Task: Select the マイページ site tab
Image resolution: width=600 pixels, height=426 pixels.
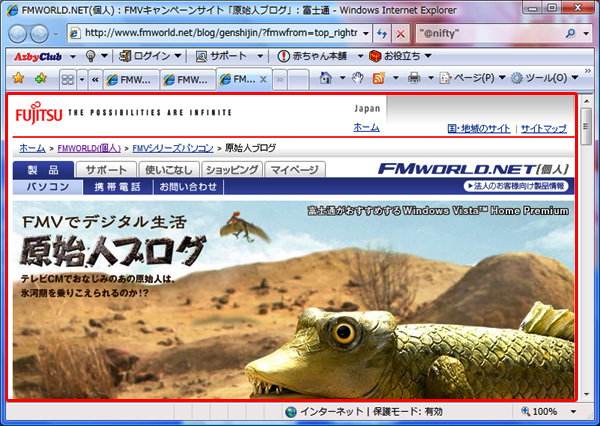Action: tap(295, 170)
